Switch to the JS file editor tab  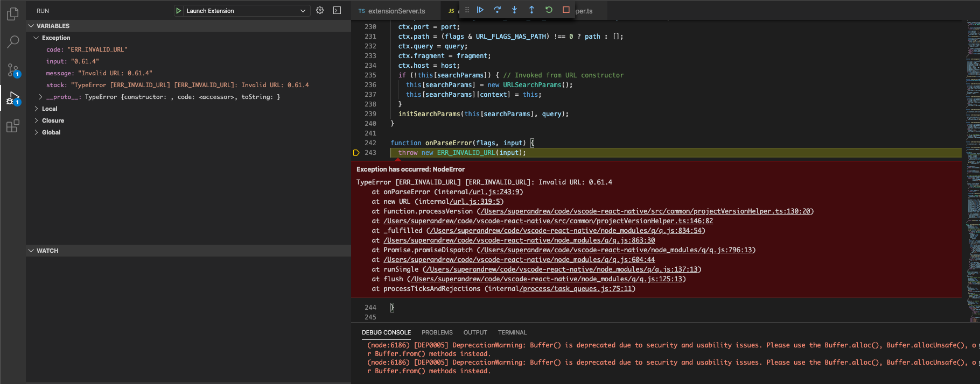point(451,11)
